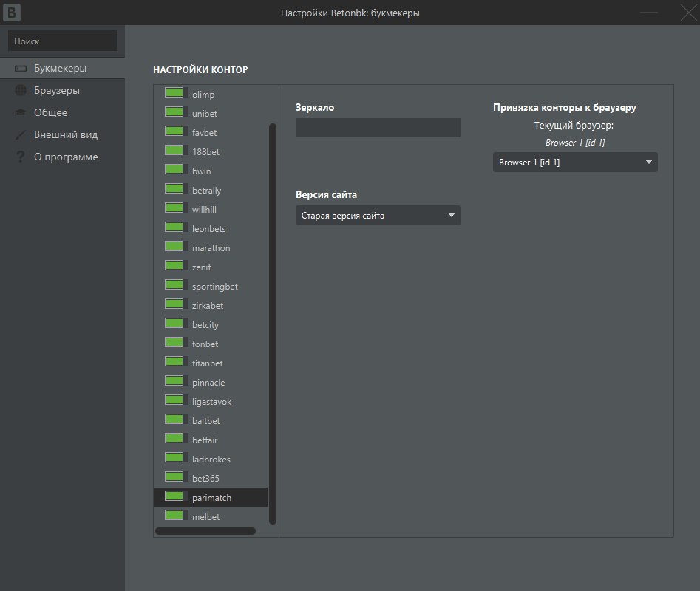Toggle the olimp bookmaker switch

(176, 93)
